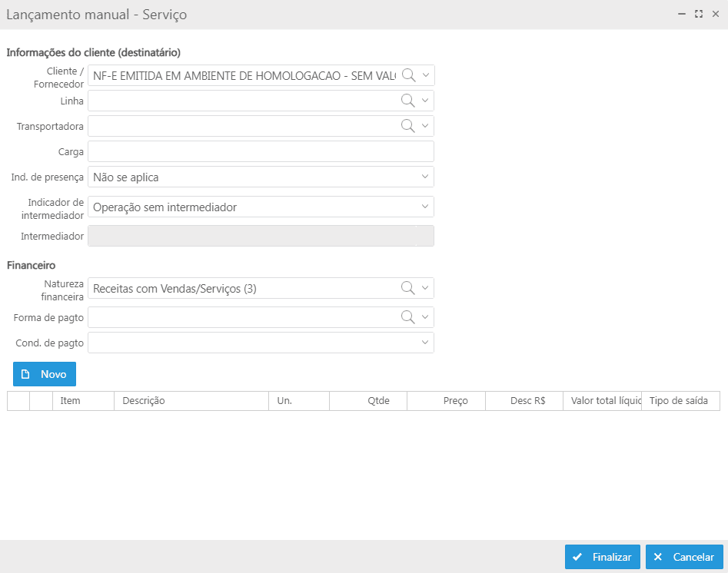Search Forma de pagto with magnifier

coord(407,317)
